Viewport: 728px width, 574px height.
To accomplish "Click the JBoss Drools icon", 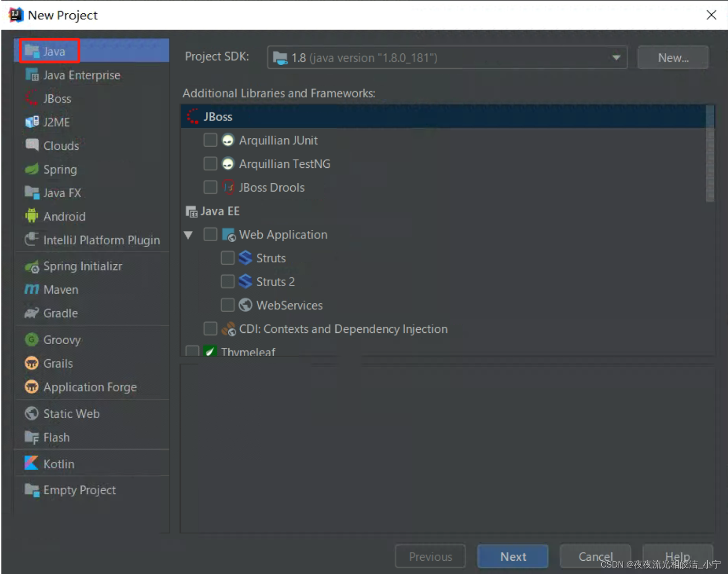I will 228,187.
